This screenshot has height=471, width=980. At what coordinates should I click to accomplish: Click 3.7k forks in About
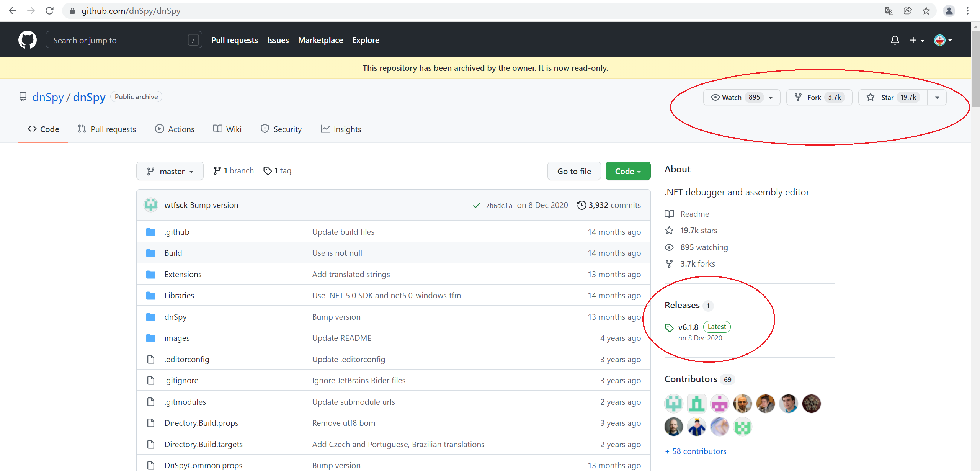tap(697, 263)
